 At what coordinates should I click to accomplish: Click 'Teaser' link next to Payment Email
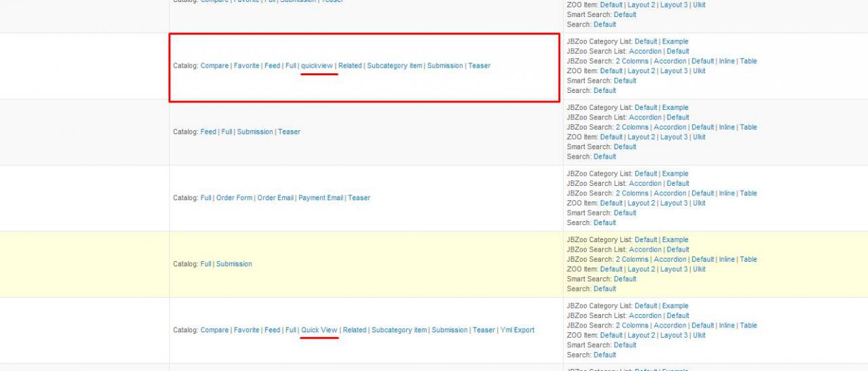click(x=359, y=198)
